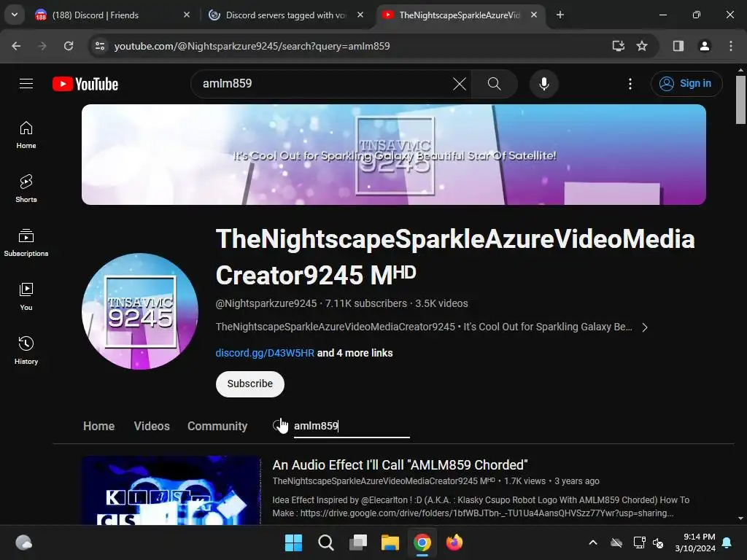
Task: Focus the channel search field amlm859
Action: click(x=352, y=426)
